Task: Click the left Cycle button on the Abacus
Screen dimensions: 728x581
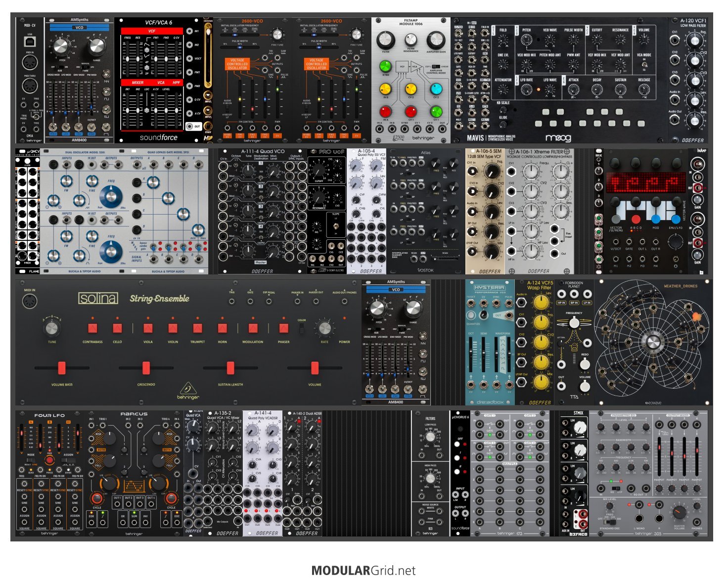Action: 97,497
